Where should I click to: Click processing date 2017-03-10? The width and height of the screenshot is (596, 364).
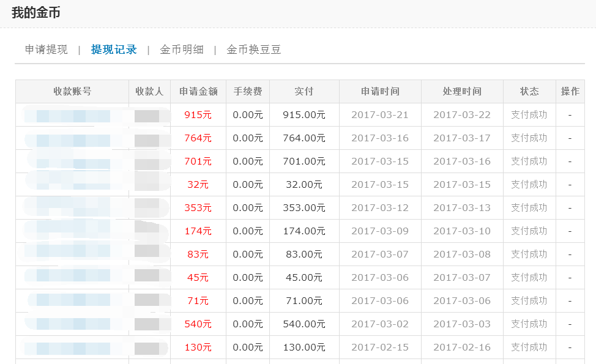click(462, 231)
